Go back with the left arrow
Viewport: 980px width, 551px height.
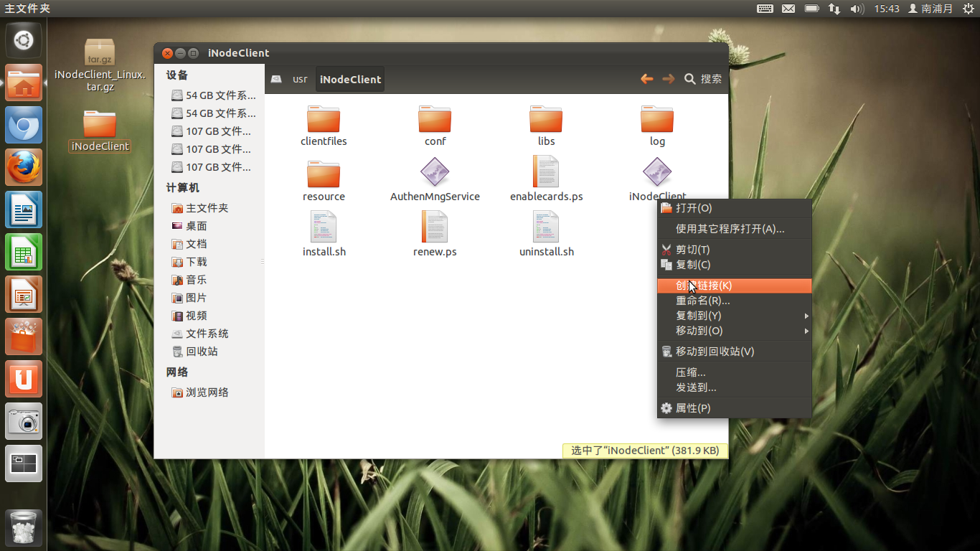pyautogui.click(x=647, y=79)
